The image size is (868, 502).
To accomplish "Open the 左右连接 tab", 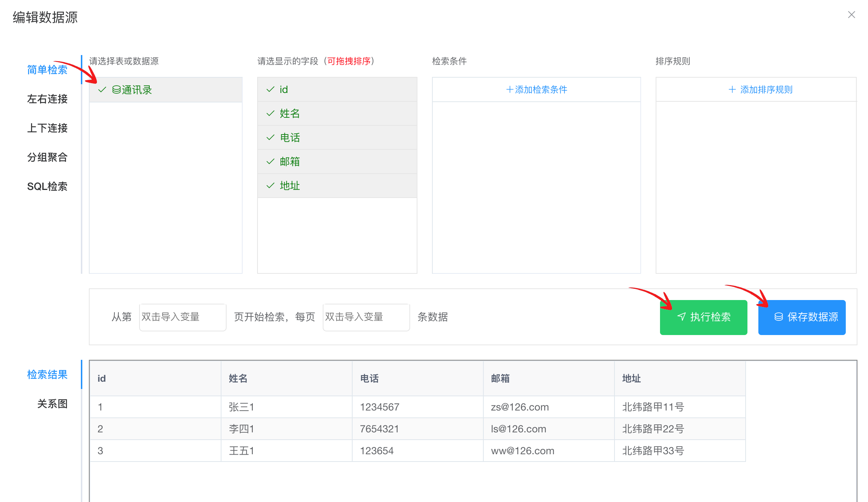I will click(x=47, y=99).
